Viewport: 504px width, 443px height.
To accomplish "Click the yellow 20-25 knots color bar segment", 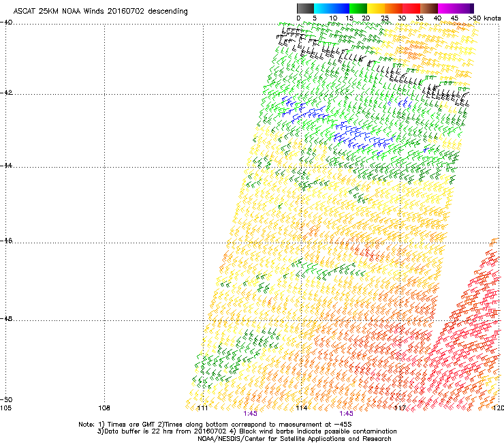I will [x=376, y=8].
